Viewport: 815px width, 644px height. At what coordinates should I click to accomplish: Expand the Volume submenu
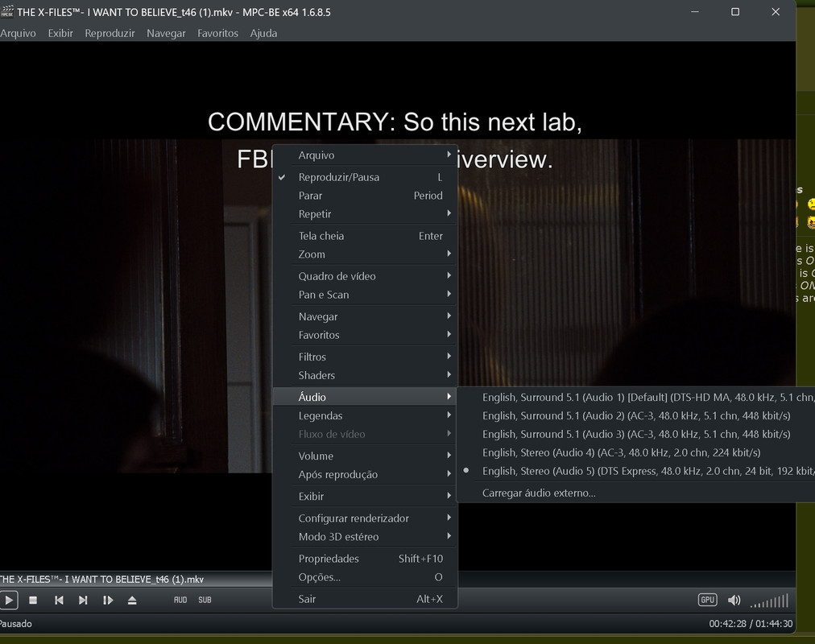365,456
